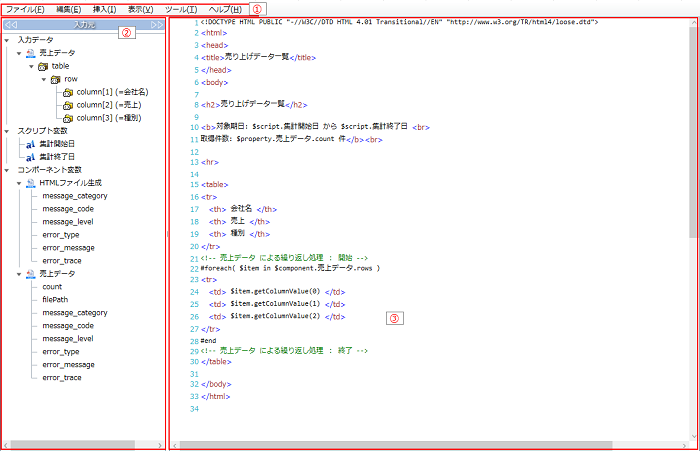Select the column[3] (=種別) icon

tap(68, 117)
